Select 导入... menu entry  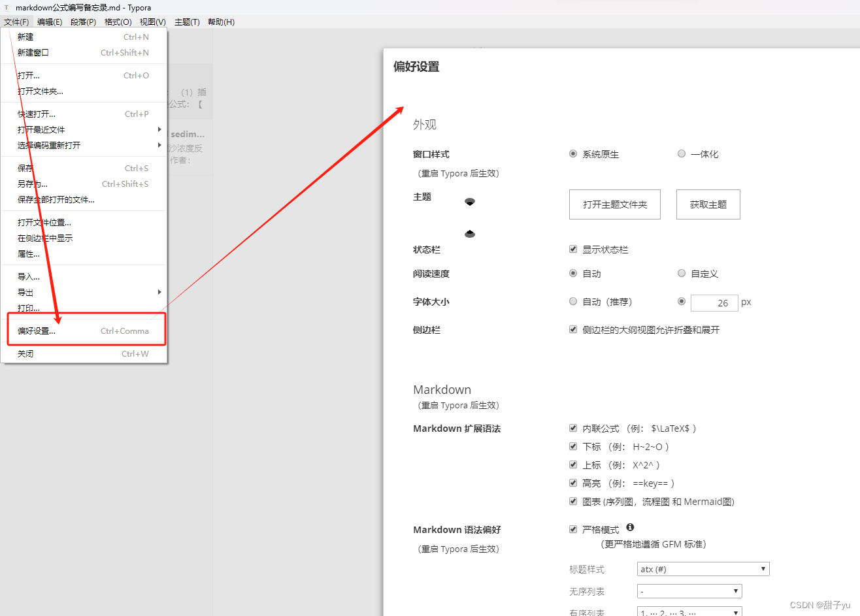point(84,277)
